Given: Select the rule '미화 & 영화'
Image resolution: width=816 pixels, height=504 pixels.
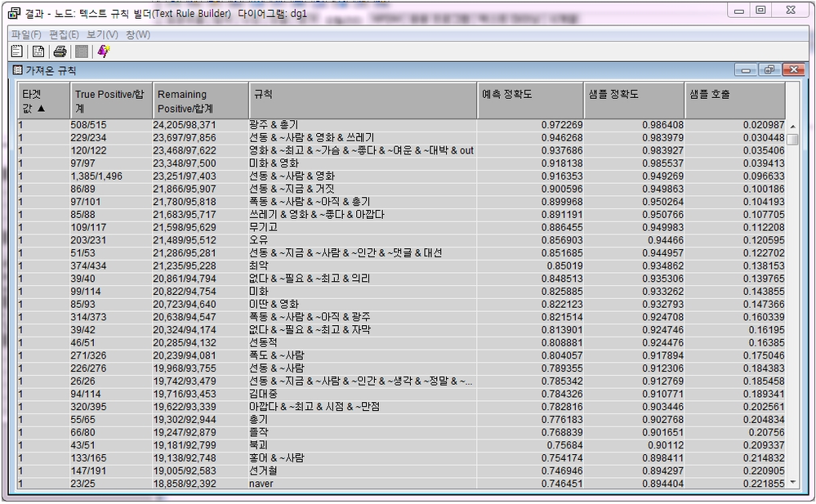Looking at the screenshot, I should tap(274, 163).
